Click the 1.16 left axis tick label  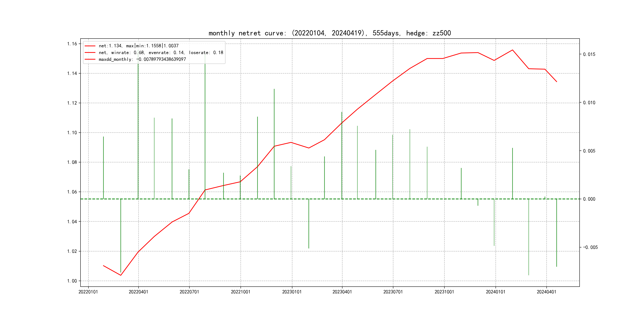tap(72, 44)
